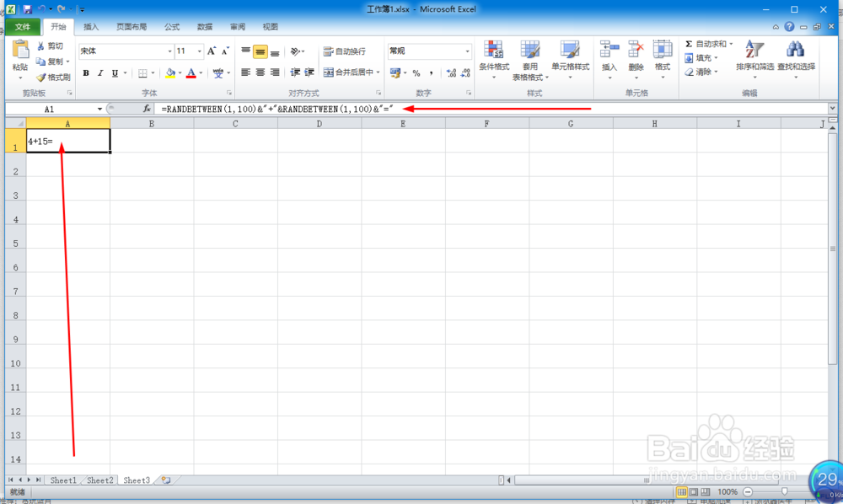The width and height of the screenshot is (843, 504).
Task: Open number format 常规 dropdown
Action: (467, 51)
